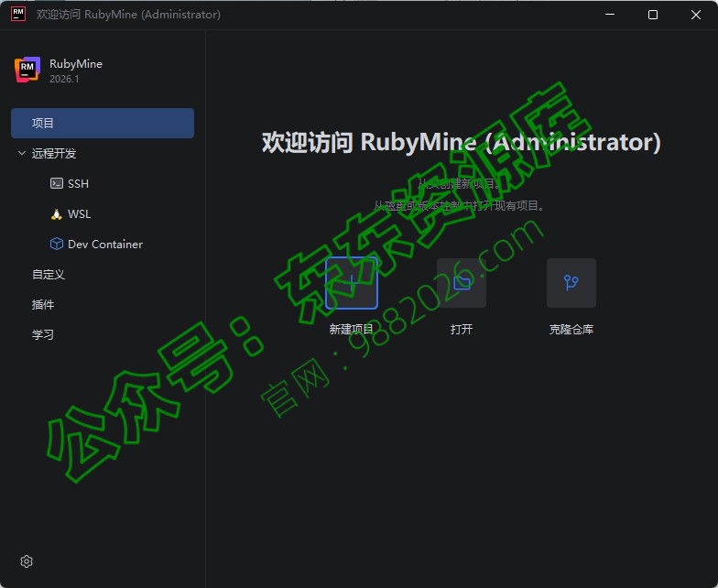718x588 pixels.
Task: Click the 克隆仓库 branch icon button
Action: pyautogui.click(x=571, y=283)
